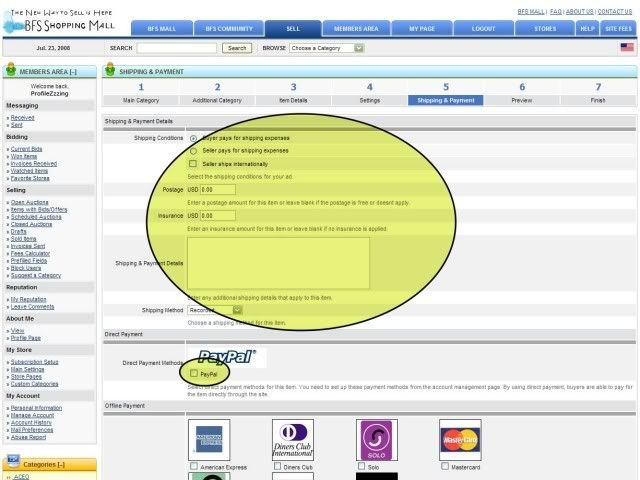Open My Reputation link
The height and width of the screenshot is (480, 640).
coord(29,300)
